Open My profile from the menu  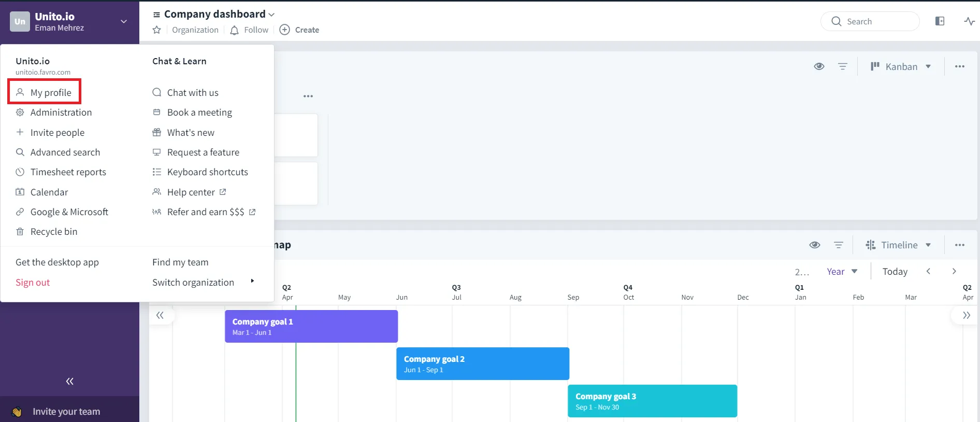click(50, 92)
